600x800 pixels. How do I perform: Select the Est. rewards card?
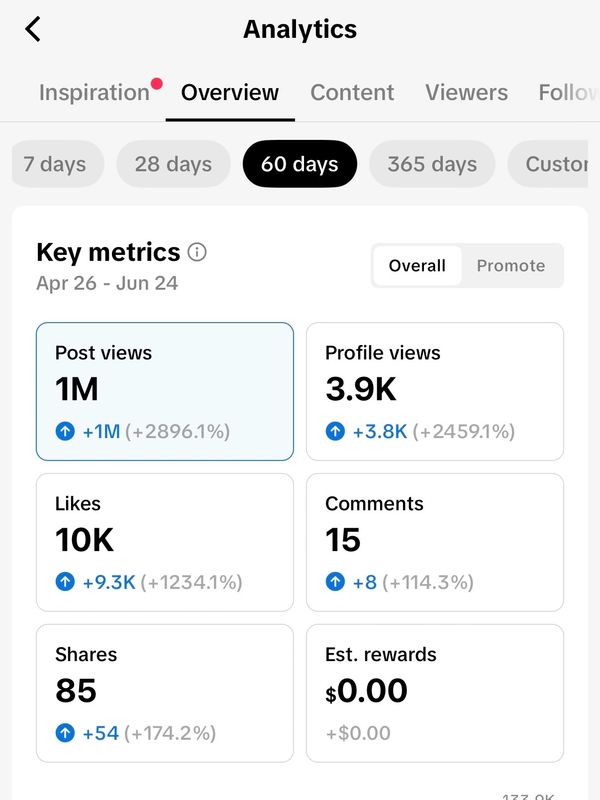(435, 693)
